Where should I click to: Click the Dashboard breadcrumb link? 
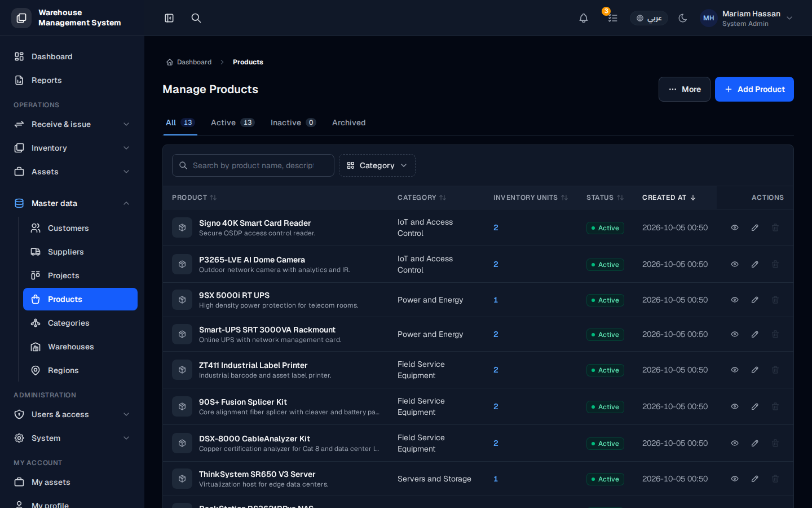tap(189, 62)
